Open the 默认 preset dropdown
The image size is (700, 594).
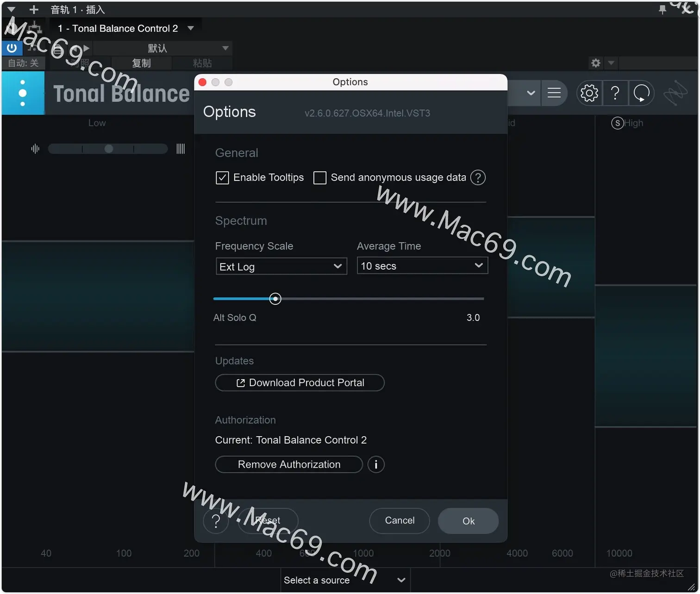click(x=162, y=48)
